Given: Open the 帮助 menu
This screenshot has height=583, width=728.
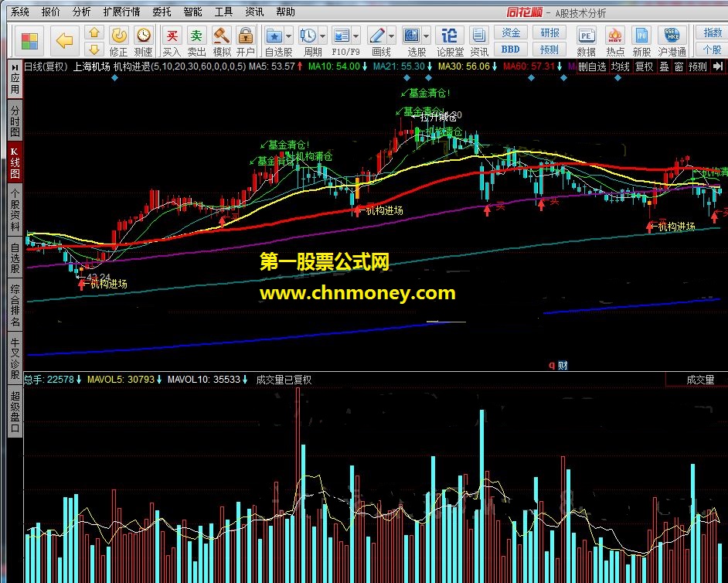Looking at the screenshot, I should 285,12.
